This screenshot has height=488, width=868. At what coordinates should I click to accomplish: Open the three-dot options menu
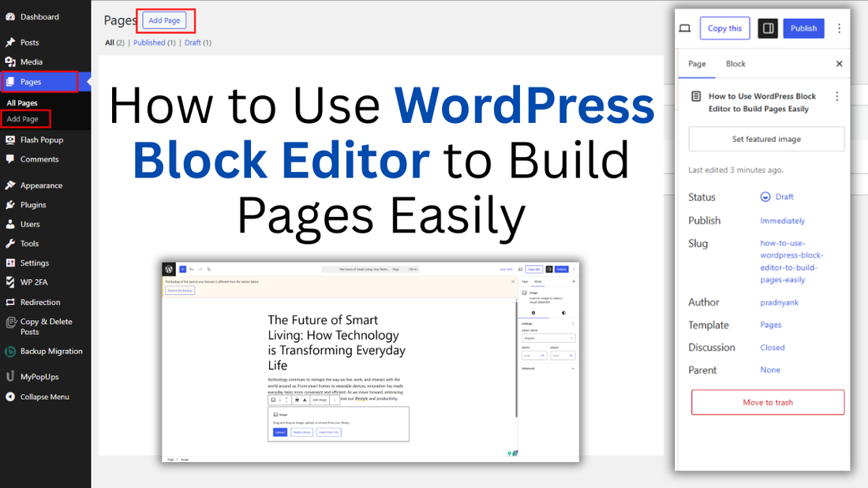(839, 28)
